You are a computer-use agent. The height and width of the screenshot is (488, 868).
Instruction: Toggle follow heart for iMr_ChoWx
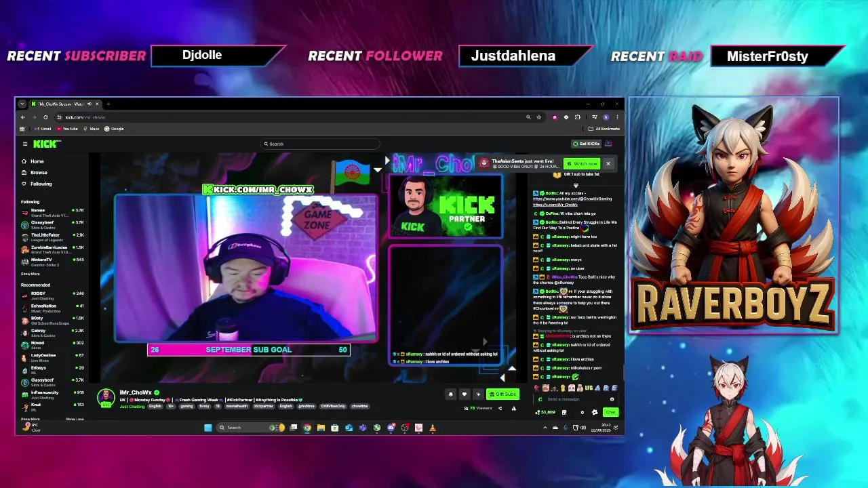[465, 394]
